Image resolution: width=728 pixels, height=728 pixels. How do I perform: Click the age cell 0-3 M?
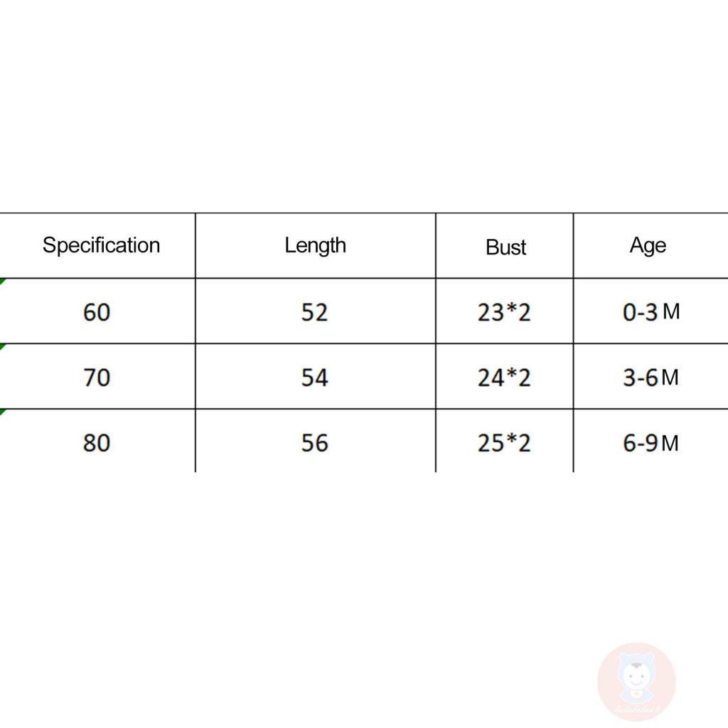651,311
